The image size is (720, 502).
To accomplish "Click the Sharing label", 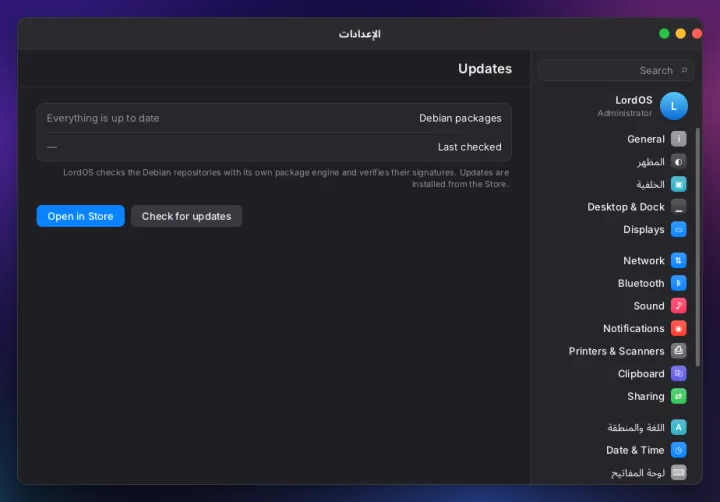I will point(646,396).
